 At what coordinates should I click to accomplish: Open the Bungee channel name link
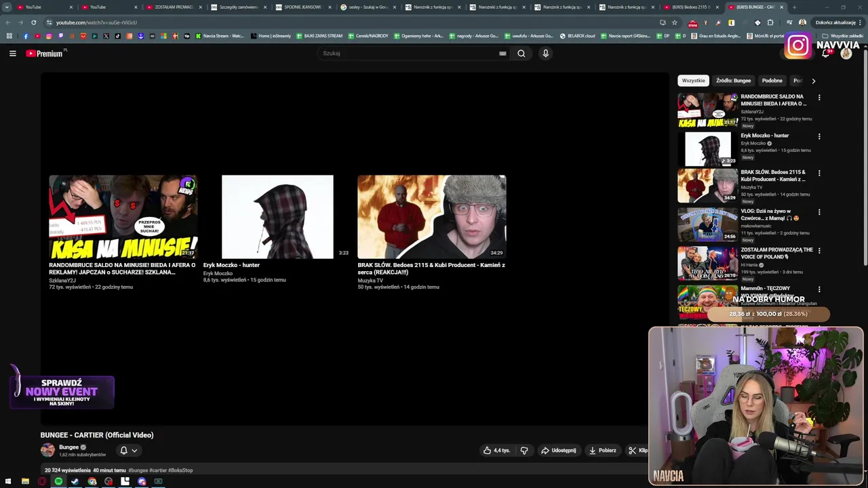click(x=68, y=447)
